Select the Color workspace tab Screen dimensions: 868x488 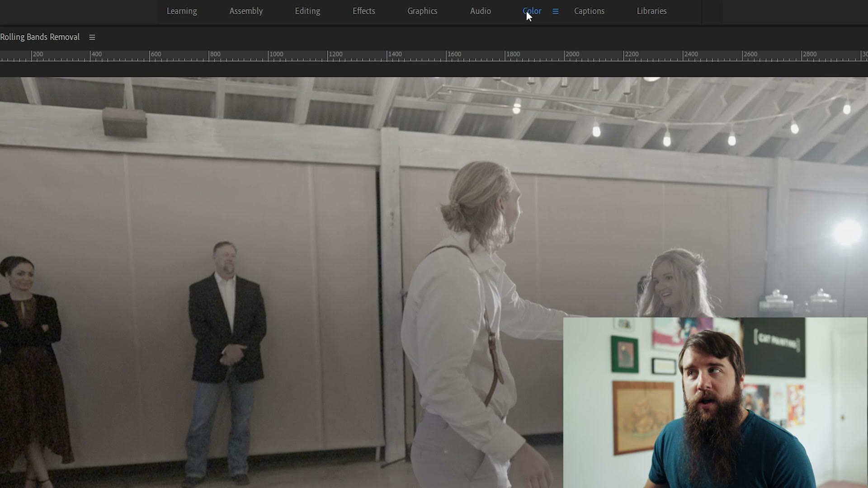(x=532, y=11)
